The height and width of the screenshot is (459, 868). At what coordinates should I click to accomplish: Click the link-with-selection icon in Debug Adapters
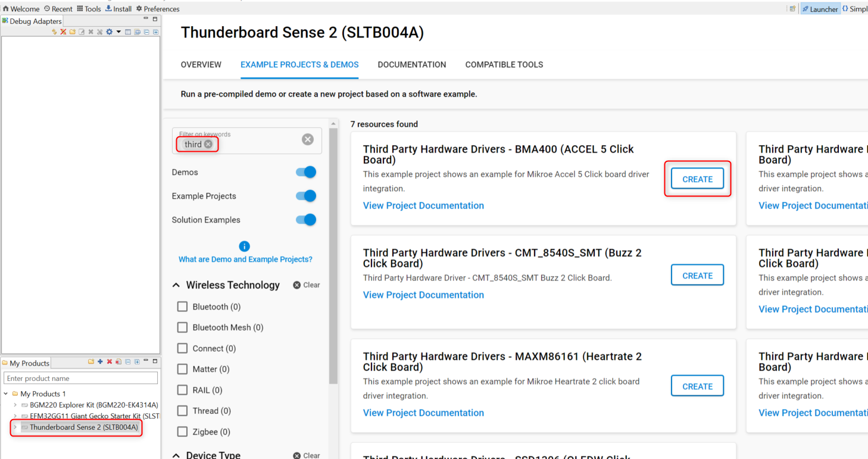click(x=137, y=32)
